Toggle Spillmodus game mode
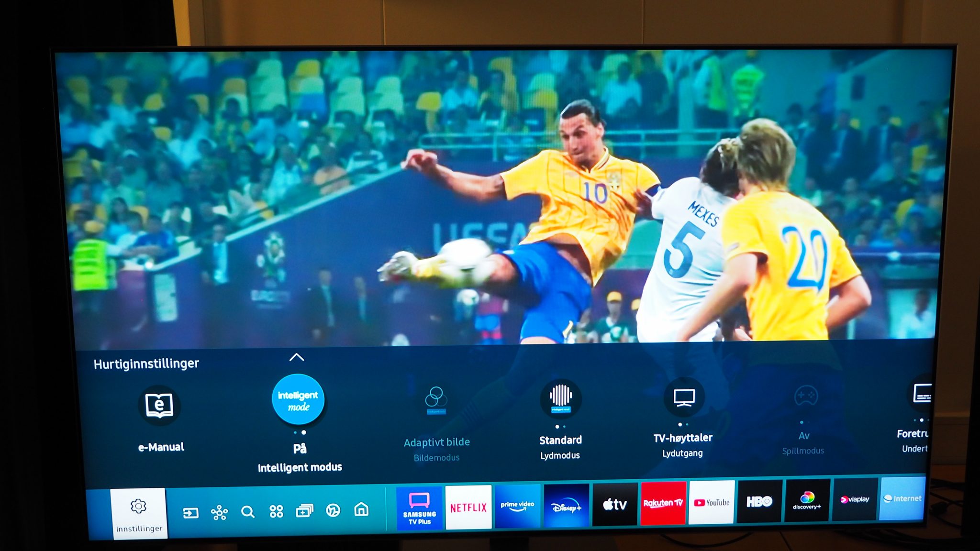980x551 pixels. click(806, 397)
